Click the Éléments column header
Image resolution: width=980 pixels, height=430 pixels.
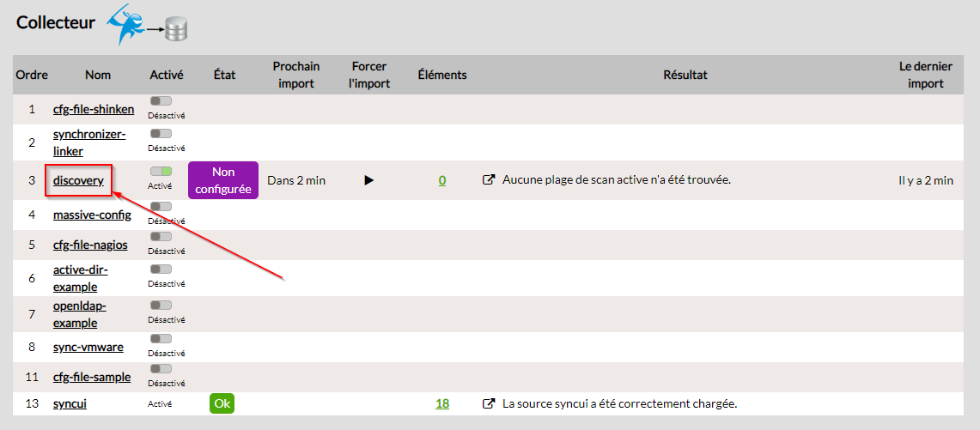click(442, 75)
